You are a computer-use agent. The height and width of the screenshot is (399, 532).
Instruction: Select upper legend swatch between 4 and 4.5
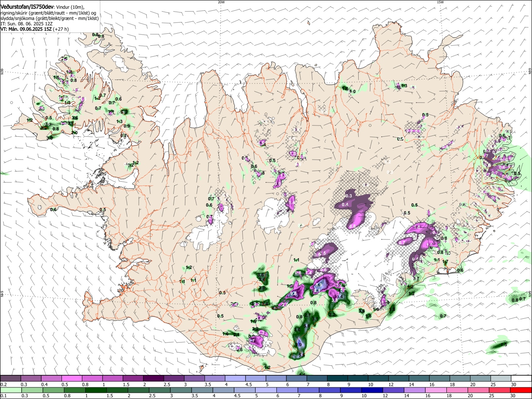coord(235,379)
